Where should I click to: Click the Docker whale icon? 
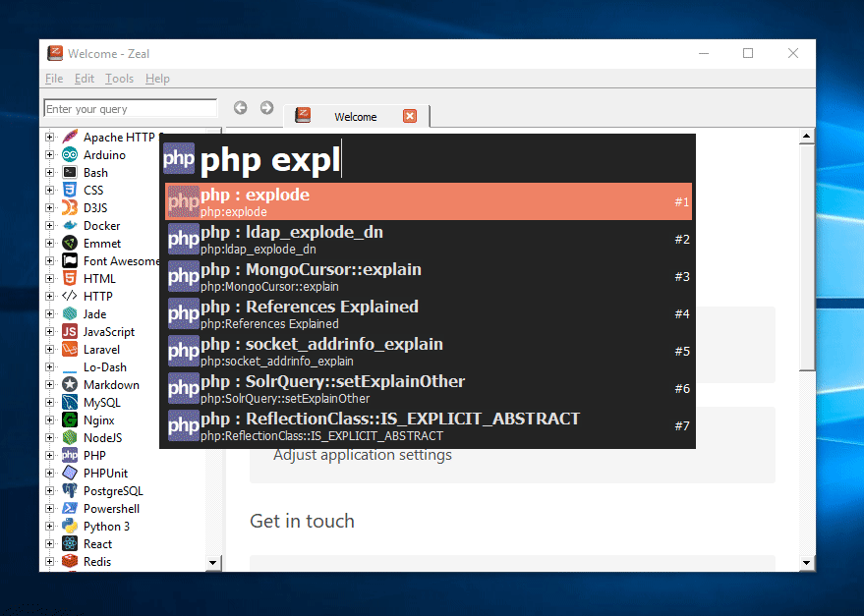(x=70, y=225)
